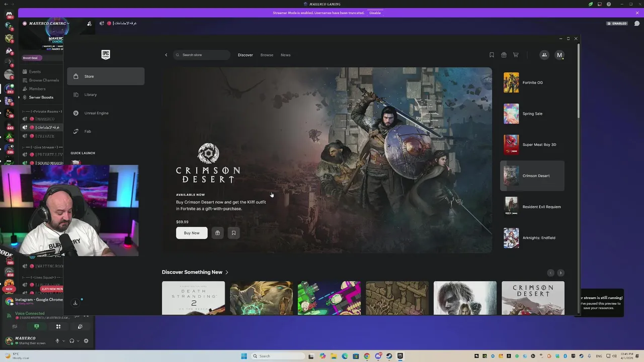Click Windows taskbar Search box
Viewport: 644px width, 362px height.
(278, 356)
